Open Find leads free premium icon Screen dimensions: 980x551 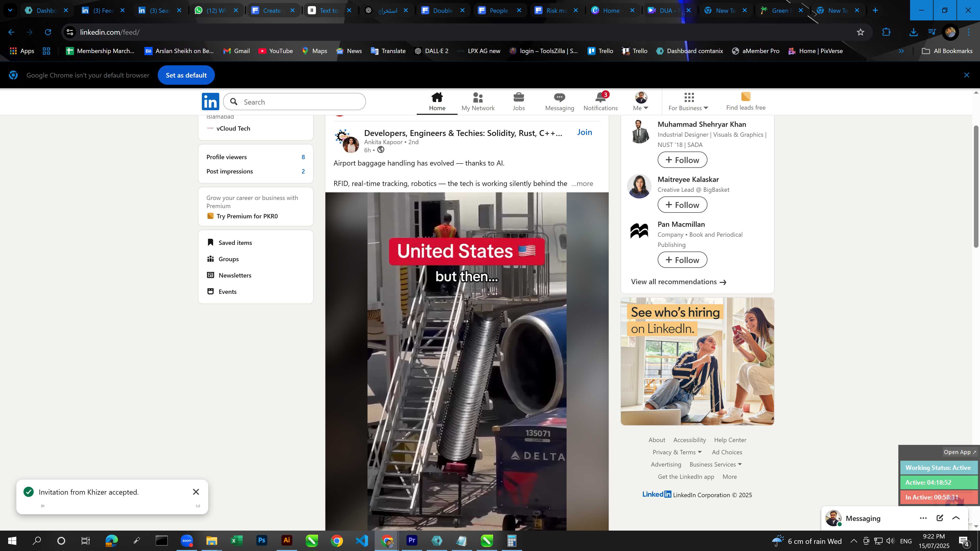click(x=745, y=102)
